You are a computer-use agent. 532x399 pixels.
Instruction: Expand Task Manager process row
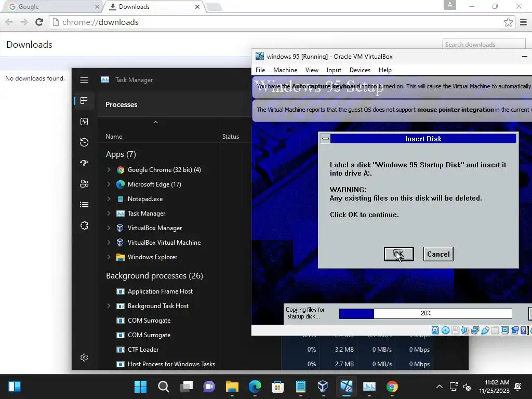109,214
